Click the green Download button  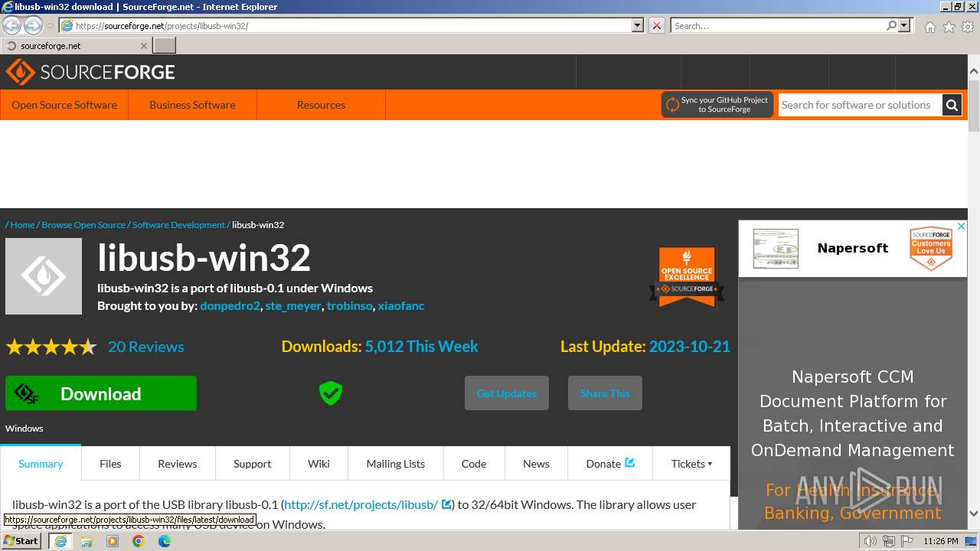[x=101, y=393]
